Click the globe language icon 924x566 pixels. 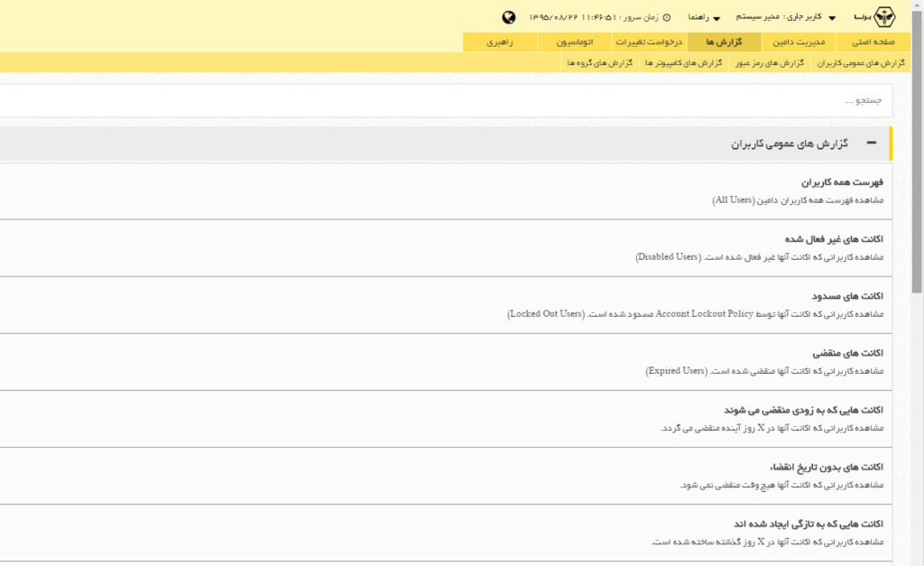509,17
